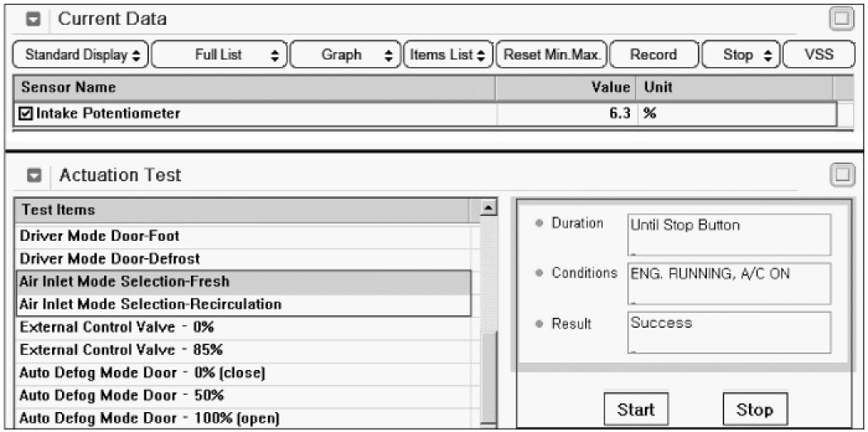This screenshot has width=868, height=432.
Task: Select Air Inlet Mode Selection-Recirculation item
Action: pos(150,305)
